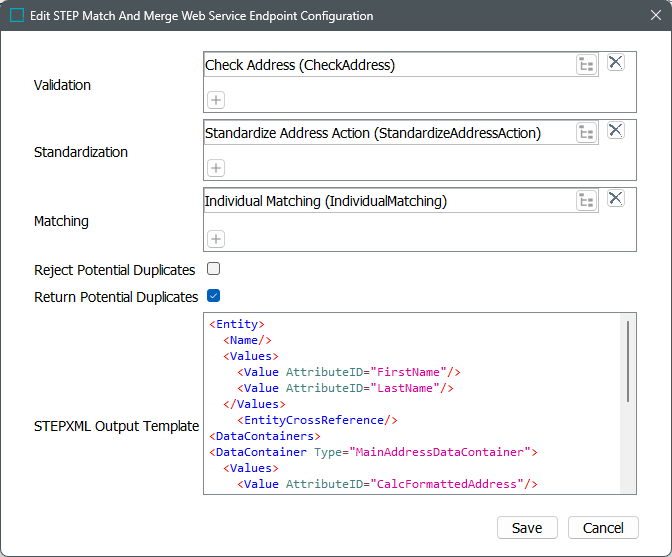Enable Reject Potential Duplicates checkbox
Viewport: 672px width, 557px height.
pyautogui.click(x=213, y=269)
